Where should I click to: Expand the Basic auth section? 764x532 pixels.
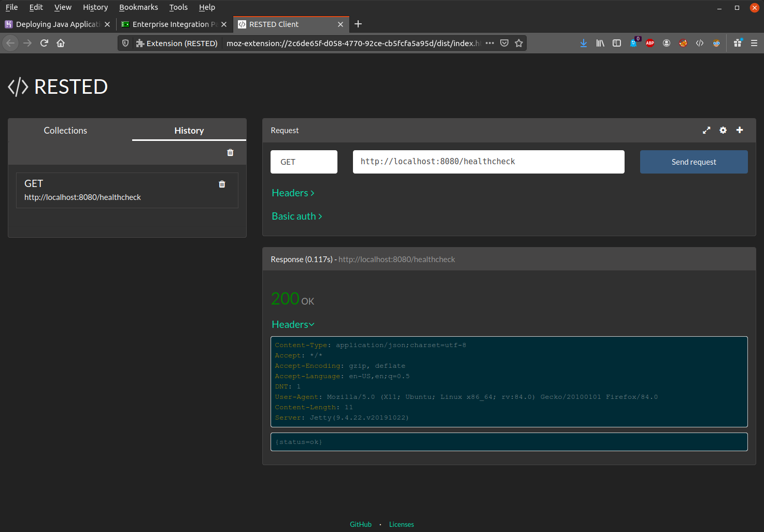point(297,216)
